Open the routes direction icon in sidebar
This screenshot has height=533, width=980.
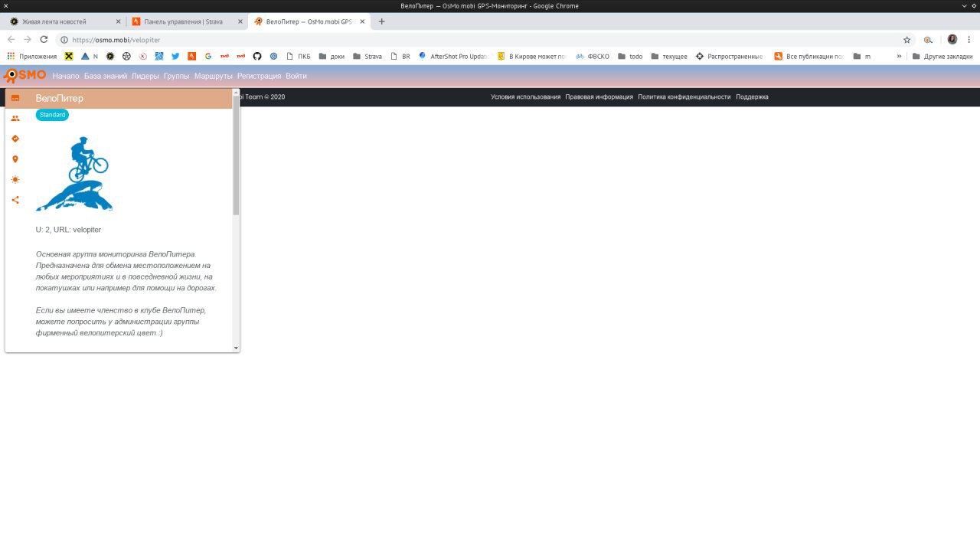point(15,139)
